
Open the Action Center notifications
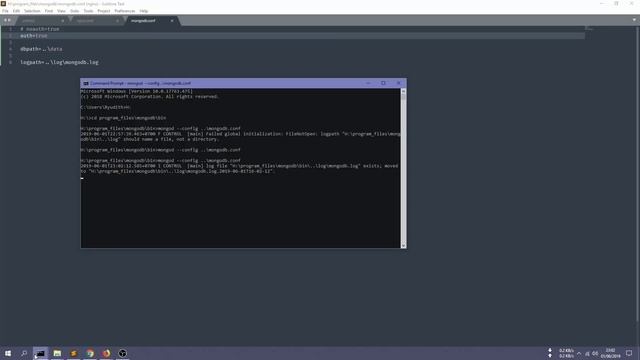point(629,353)
